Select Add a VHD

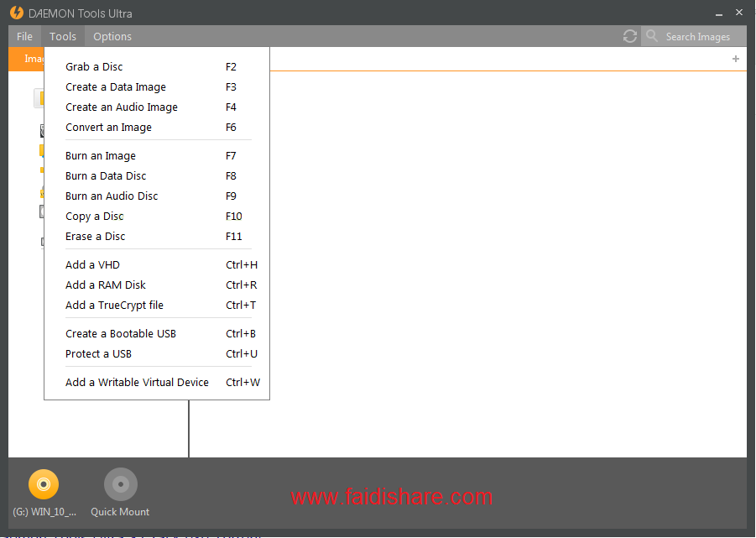[x=89, y=264]
